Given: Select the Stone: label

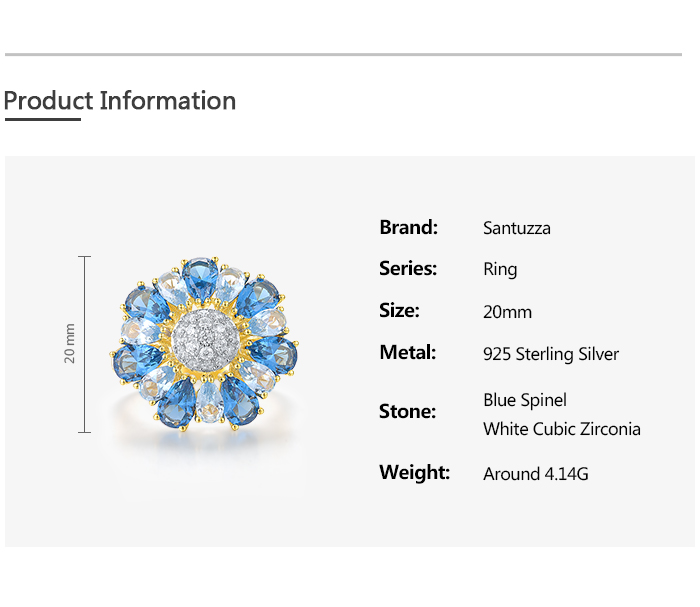Looking at the screenshot, I should point(407,411).
